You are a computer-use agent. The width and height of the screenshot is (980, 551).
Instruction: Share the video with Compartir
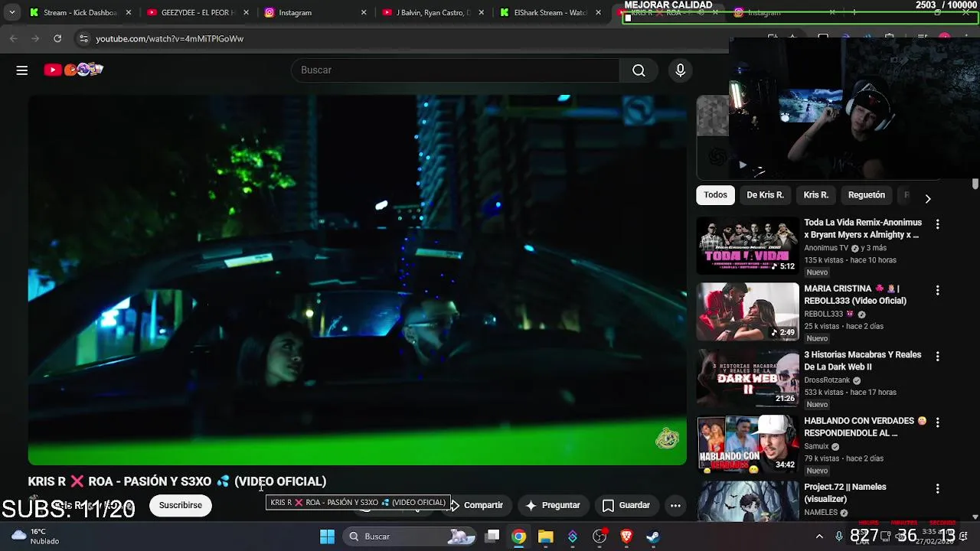click(476, 505)
